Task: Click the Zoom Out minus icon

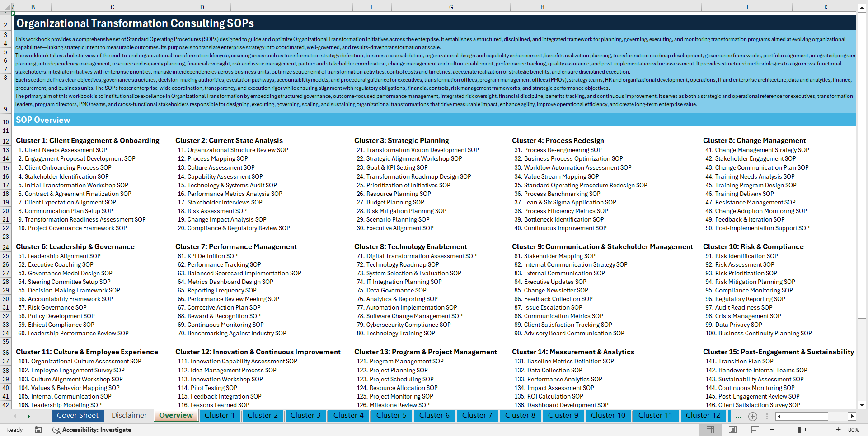Action: click(x=772, y=430)
